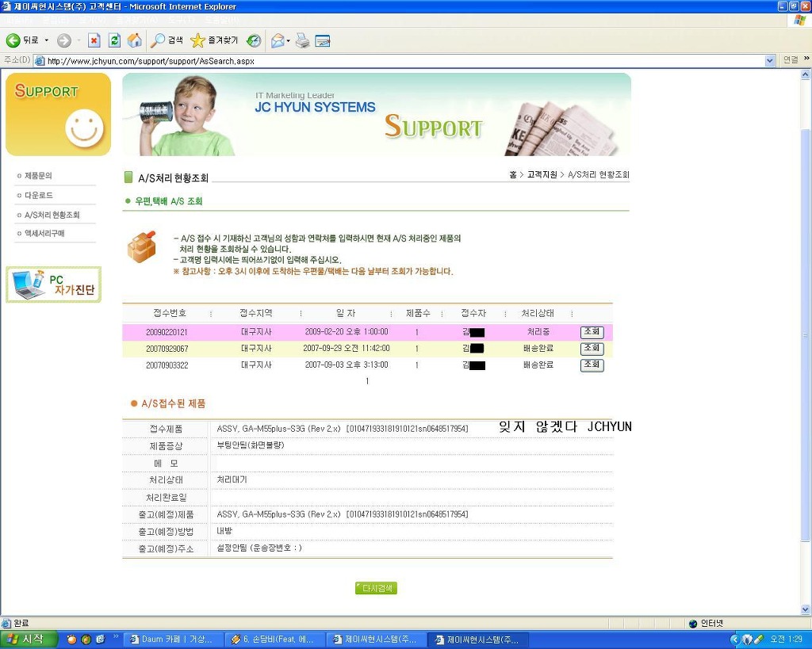Click the date 2009-02-20 오후 1:00:00
Screen dimensions: 812x649
click(x=347, y=332)
